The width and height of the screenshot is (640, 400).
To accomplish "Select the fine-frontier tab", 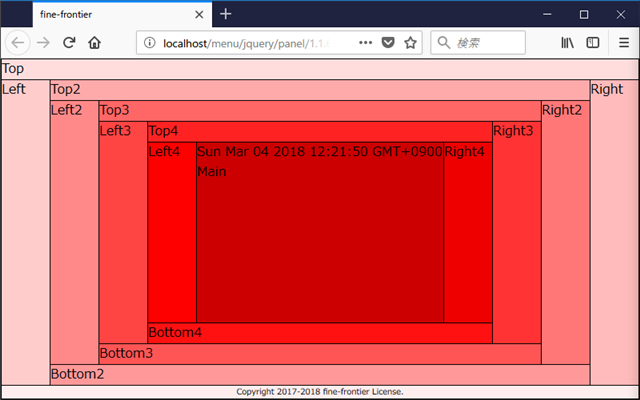I will click(x=122, y=15).
